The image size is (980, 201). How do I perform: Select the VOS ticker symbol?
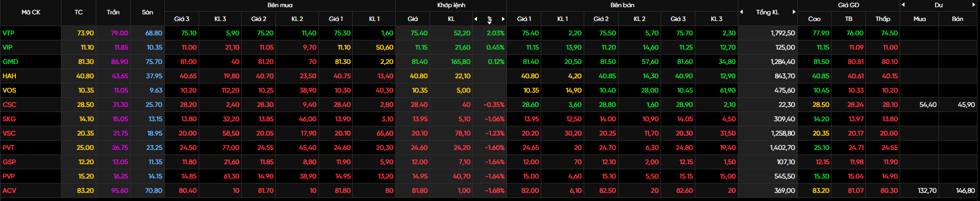coord(9,91)
